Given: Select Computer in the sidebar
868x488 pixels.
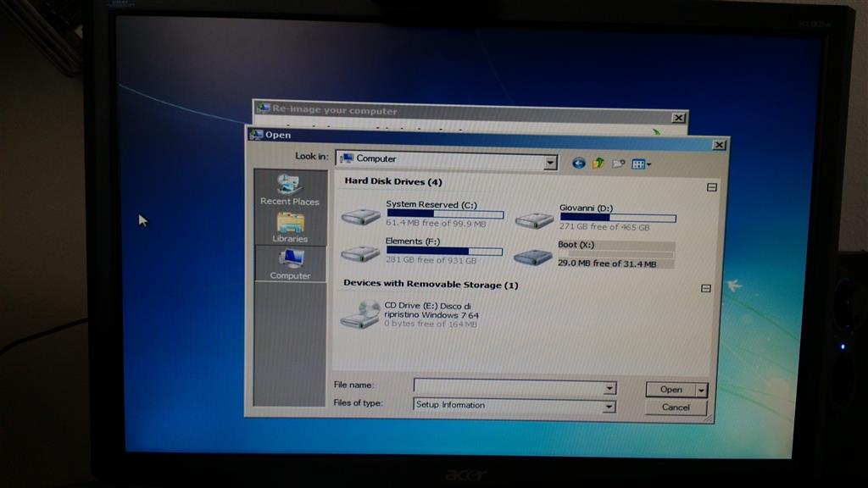Looking at the screenshot, I should 290,264.
